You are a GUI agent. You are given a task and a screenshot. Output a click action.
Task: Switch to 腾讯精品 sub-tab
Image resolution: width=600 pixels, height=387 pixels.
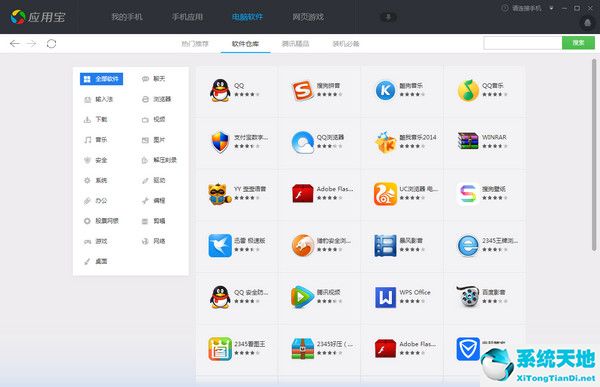pos(295,44)
